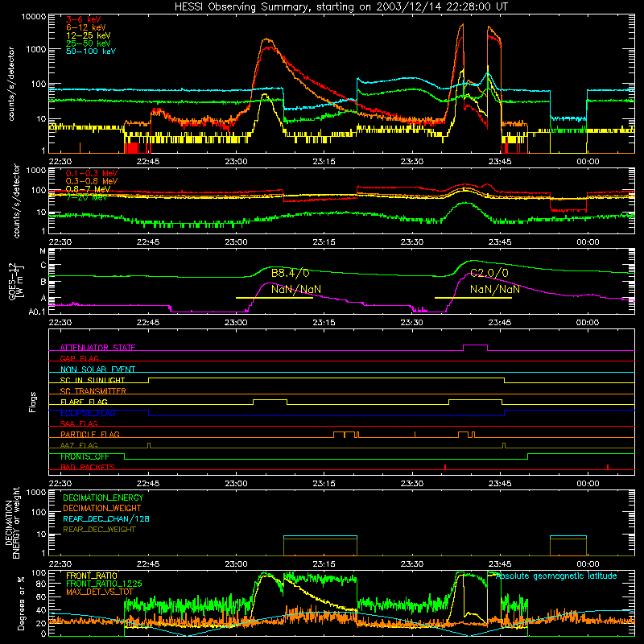Click the yellow interval bar under B8.4/0
Viewport: 644px width, 644px height.
coord(275,298)
